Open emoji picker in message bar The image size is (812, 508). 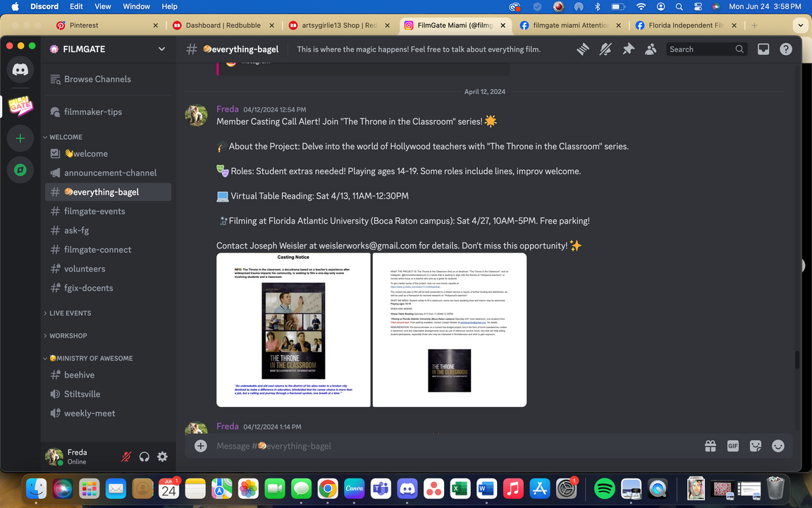778,446
